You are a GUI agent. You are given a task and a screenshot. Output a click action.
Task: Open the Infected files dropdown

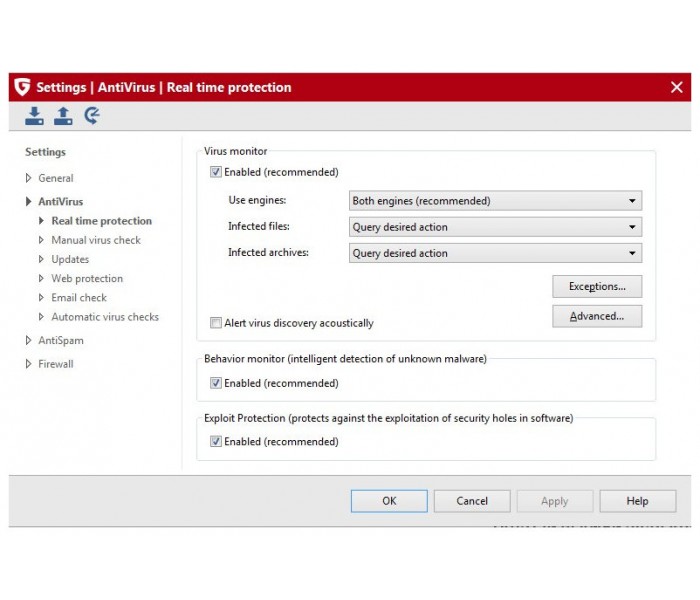click(495, 227)
